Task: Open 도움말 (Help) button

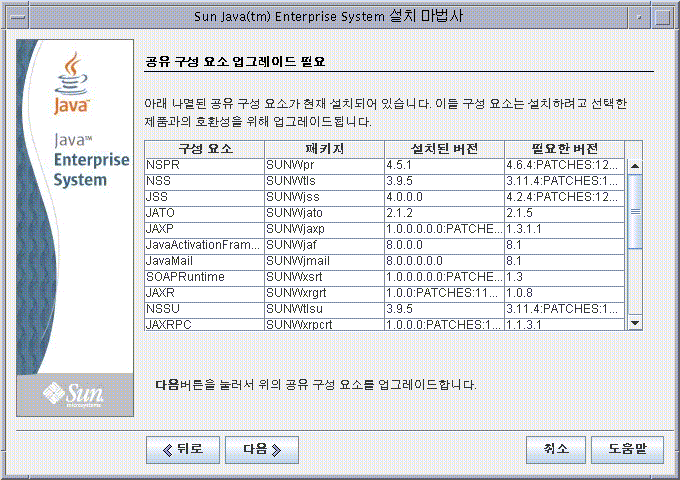Action: [627, 450]
